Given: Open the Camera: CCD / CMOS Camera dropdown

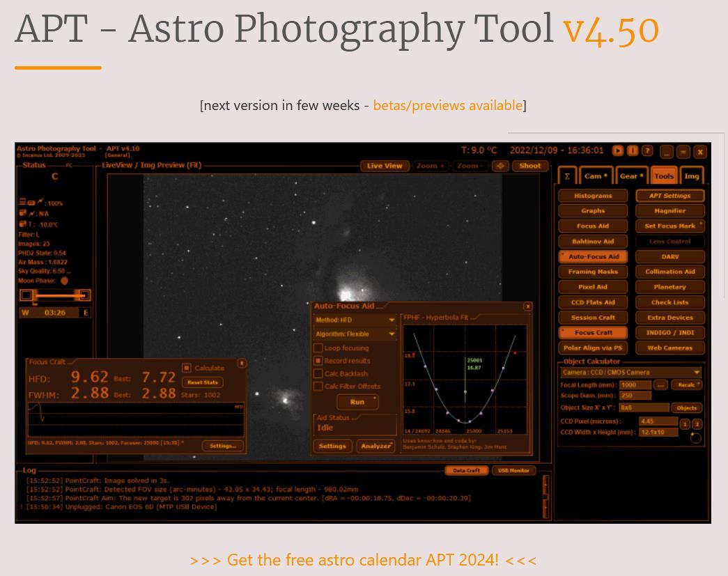Looking at the screenshot, I should click(x=631, y=372).
